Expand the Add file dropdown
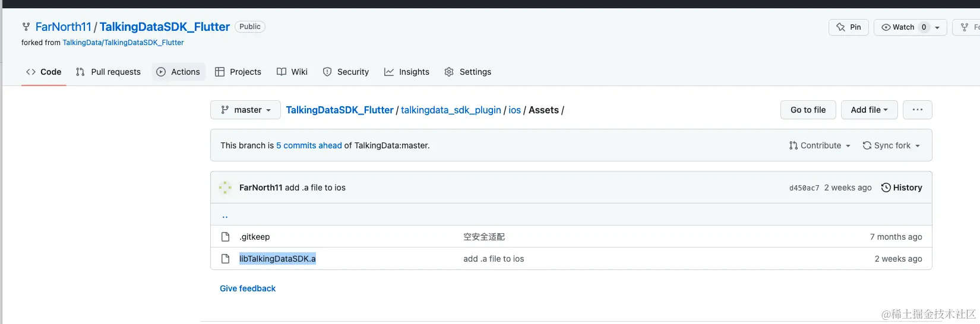This screenshot has width=980, height=324. coord(869,110)
